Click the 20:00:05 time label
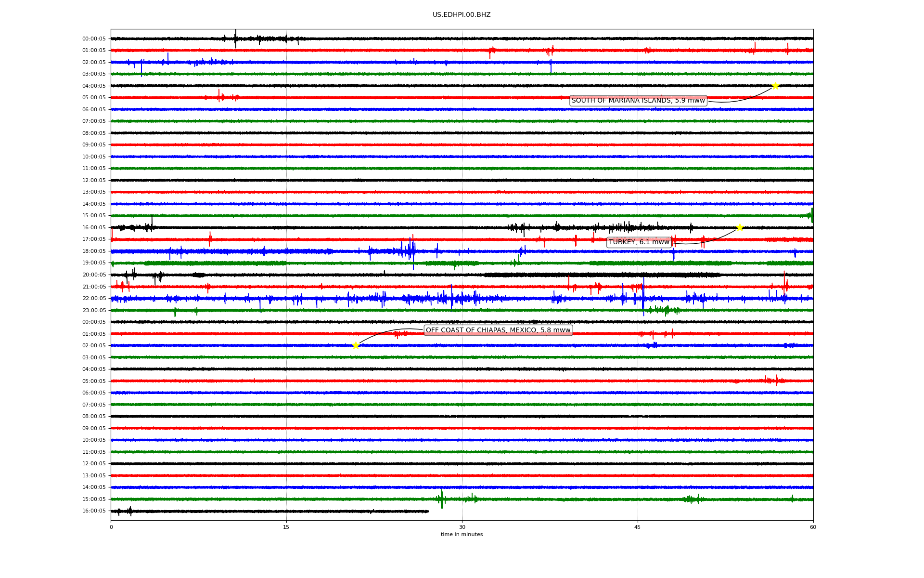 (94, 275)
